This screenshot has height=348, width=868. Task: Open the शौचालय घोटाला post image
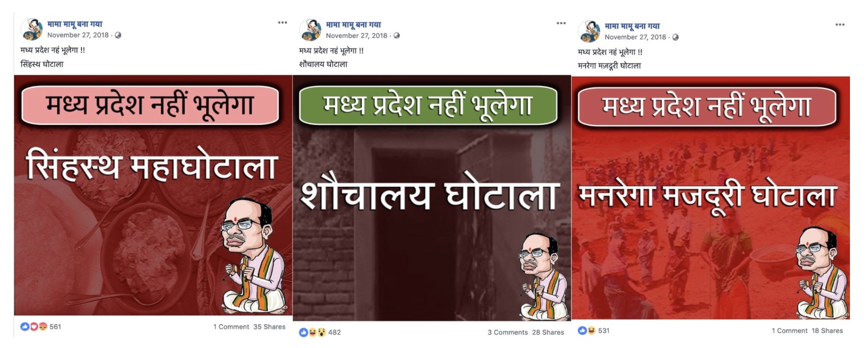[432, 198]
